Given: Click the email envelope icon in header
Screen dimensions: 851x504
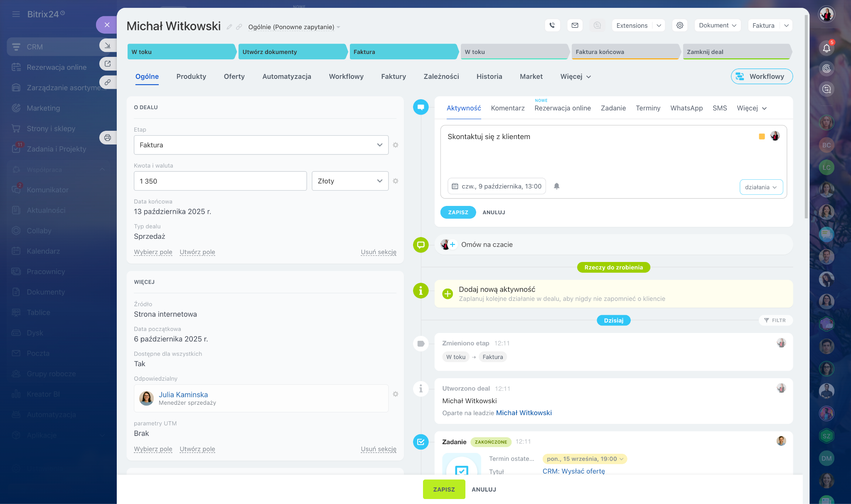Looking at the screenshot, I should 575,25.
